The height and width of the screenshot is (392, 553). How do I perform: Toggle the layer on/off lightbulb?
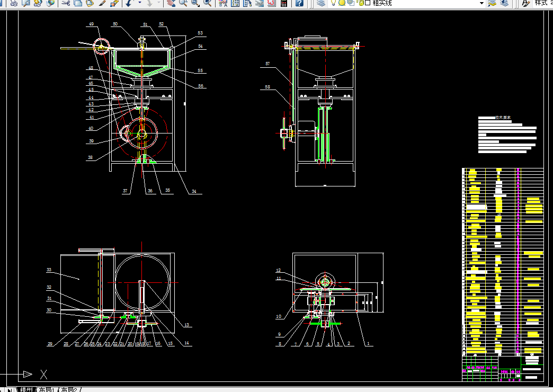point(333,3)
